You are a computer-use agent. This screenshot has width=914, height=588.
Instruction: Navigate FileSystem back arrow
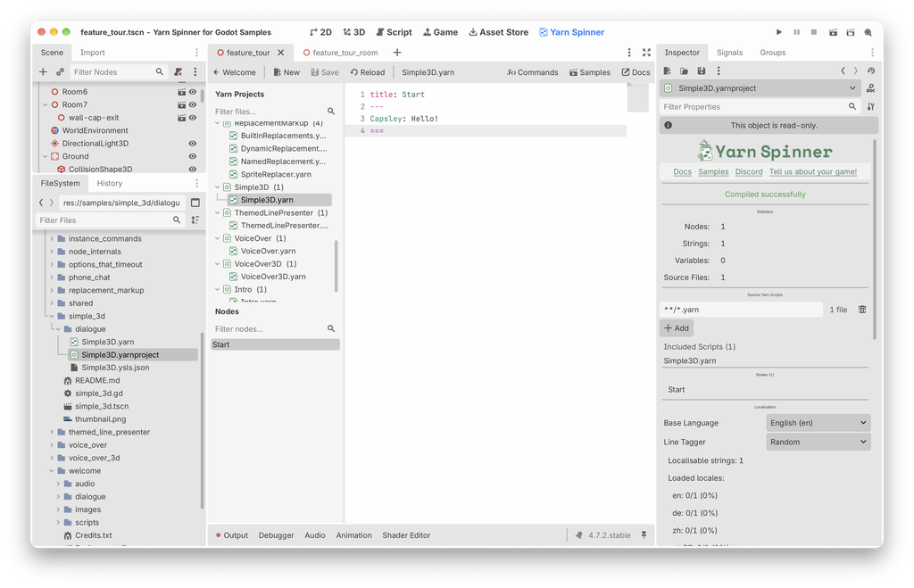coord(41,203)
